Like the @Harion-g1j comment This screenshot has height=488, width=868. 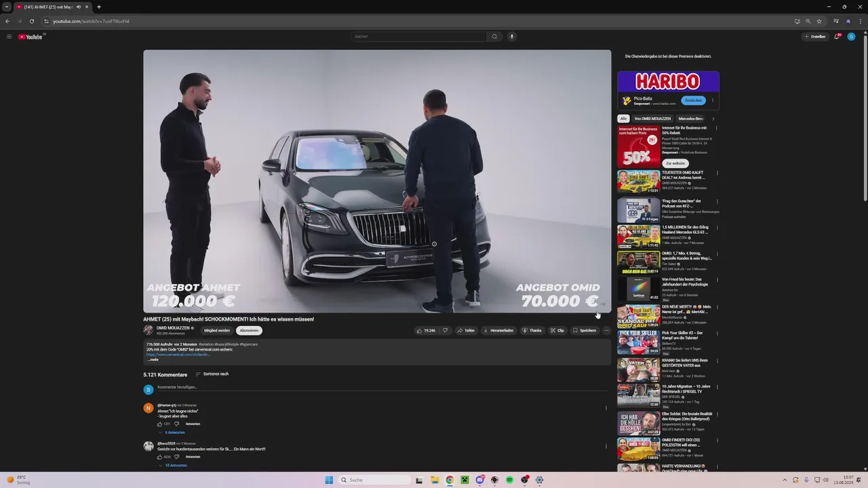(160, 424)
